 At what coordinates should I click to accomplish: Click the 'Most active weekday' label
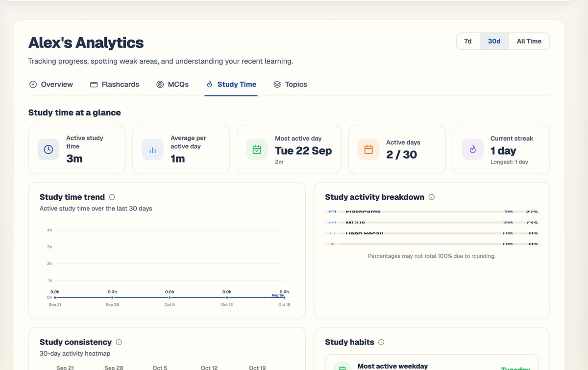392,366
